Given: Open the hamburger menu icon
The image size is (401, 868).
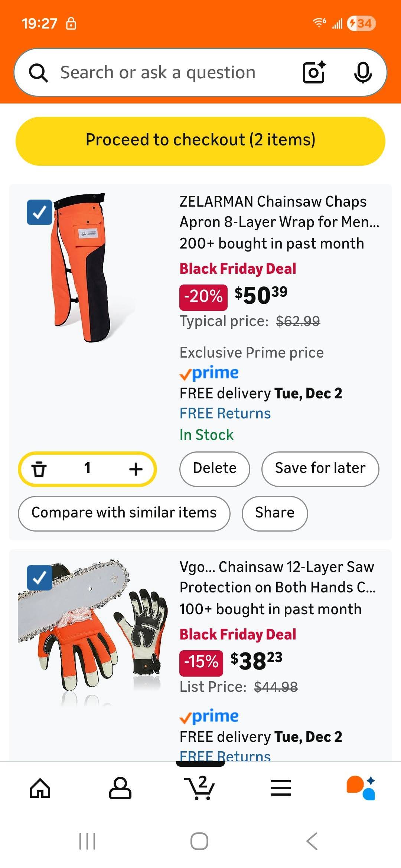Looking at the screenshot, I should (x=281, y=788).
